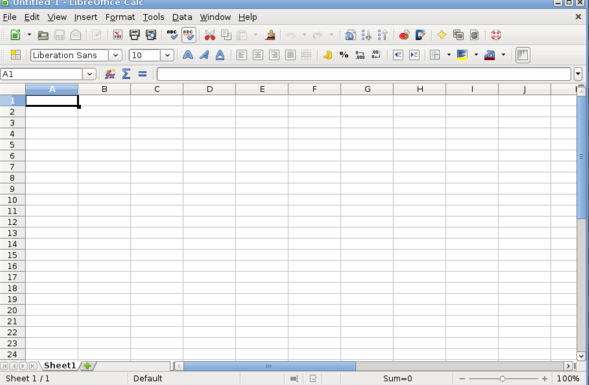Print the file directly
This screenshot has width=589, height=385.
point(134,35)
